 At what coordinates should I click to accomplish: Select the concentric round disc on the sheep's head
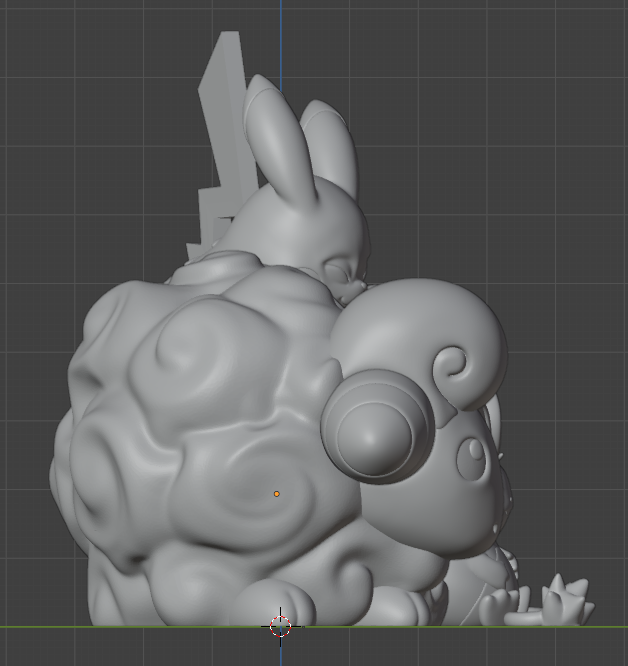378,426
